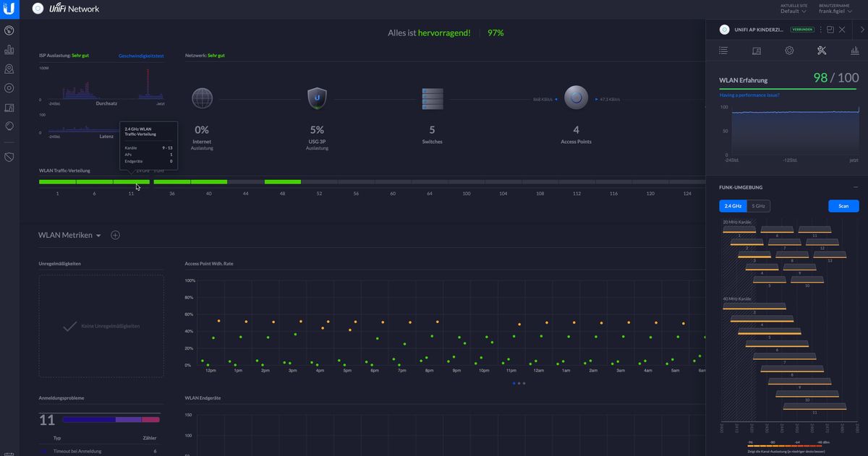Open the device panel settings gear tab
Viewport: 868px width, 456px height.
(x=789, y=51)
